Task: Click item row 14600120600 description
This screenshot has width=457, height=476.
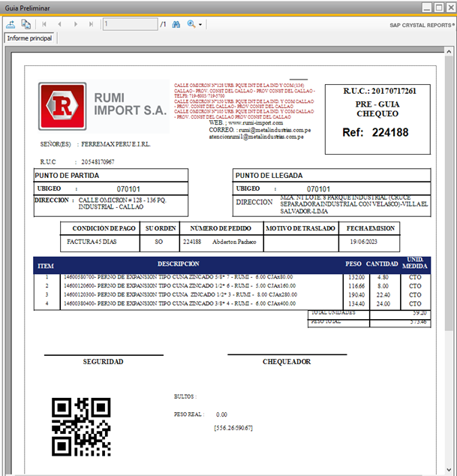Action: point(179,285)
